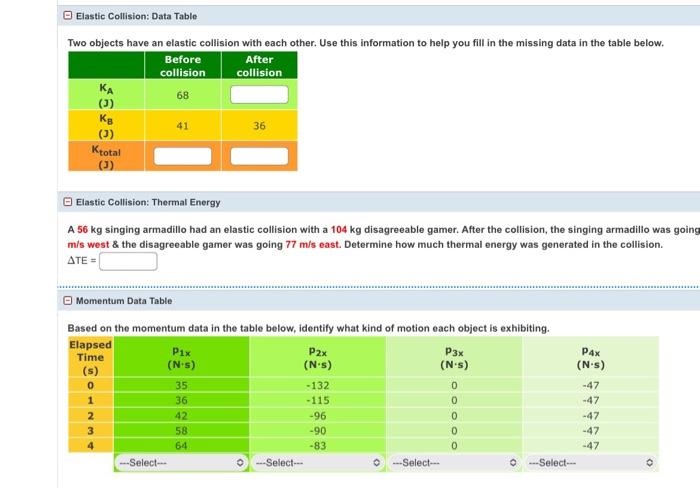
Task: Click the 'ΔTE =' label
Action: click(82, 261)
